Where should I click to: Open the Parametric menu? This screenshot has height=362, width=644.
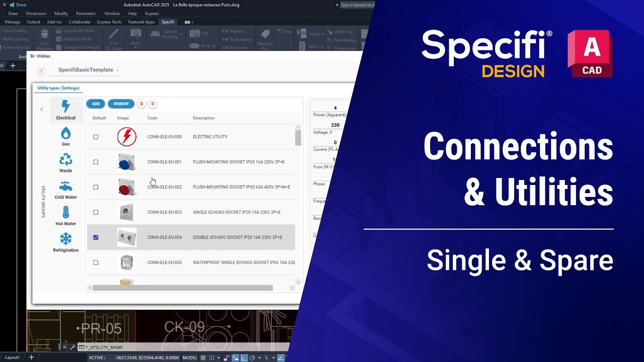pyautogui.click(x=86, y=14)
